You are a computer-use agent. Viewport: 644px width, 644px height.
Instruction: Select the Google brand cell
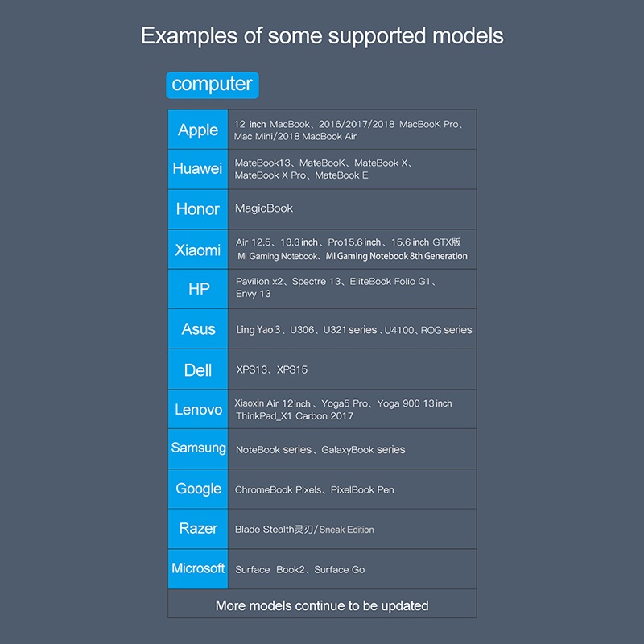(x=198, y=489)
